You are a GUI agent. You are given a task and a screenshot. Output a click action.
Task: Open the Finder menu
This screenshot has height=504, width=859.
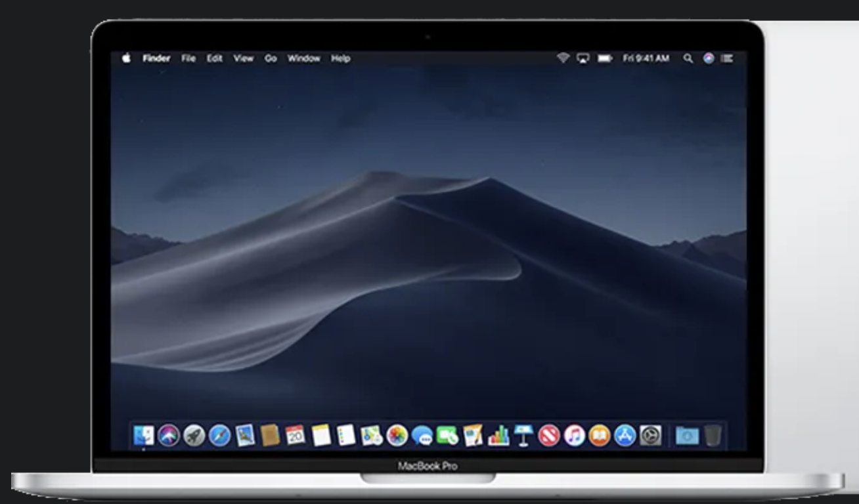point(156,58)
